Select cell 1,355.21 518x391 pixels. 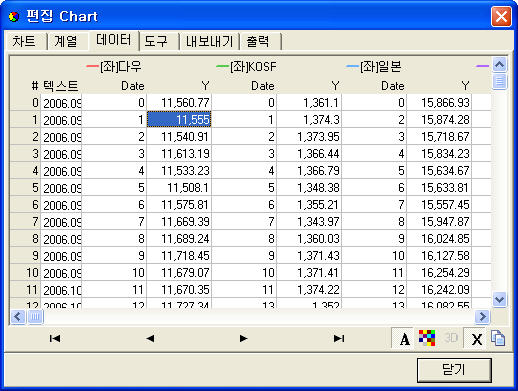(309, 204)
